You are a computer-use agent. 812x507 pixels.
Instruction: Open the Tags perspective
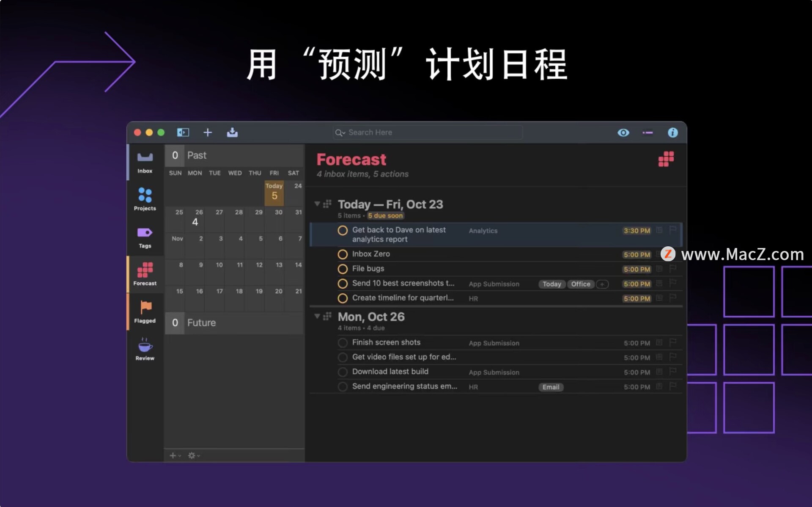[145, 237]
